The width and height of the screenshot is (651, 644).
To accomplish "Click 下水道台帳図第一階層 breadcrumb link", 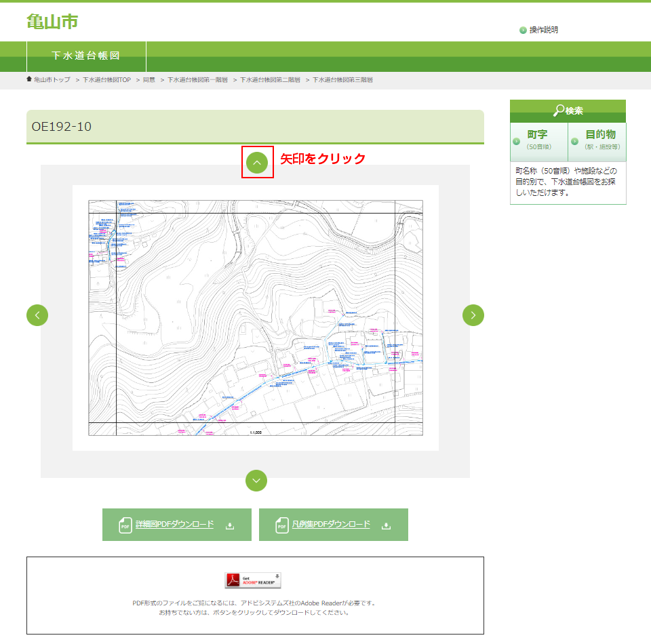I will click(197, 80).
